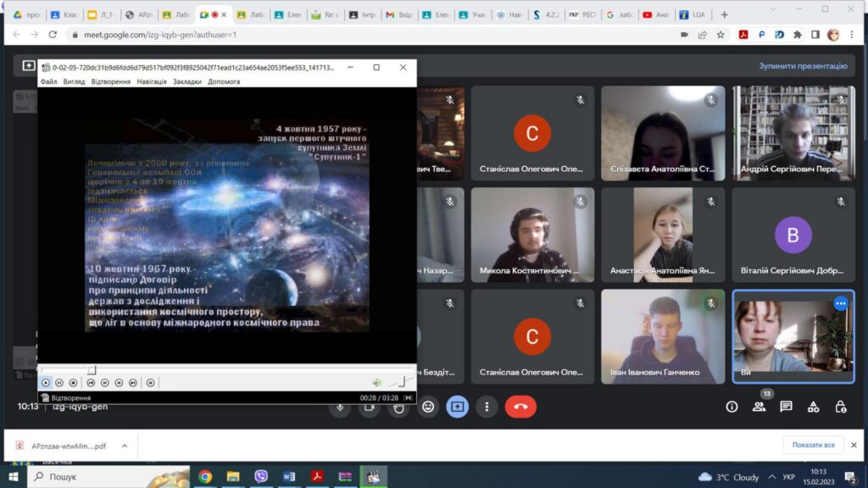
Task: Toggle the present screen button
Action: coord(458,407)
